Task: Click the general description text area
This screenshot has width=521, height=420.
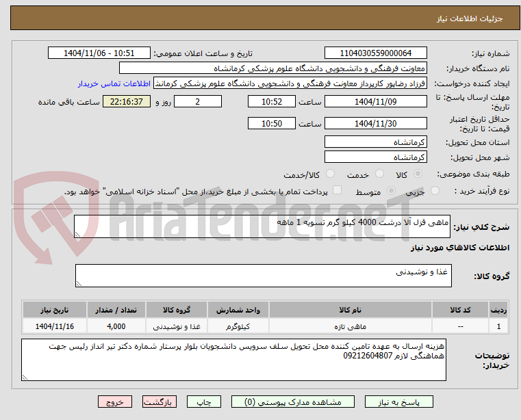Action: tap(262, 226)
